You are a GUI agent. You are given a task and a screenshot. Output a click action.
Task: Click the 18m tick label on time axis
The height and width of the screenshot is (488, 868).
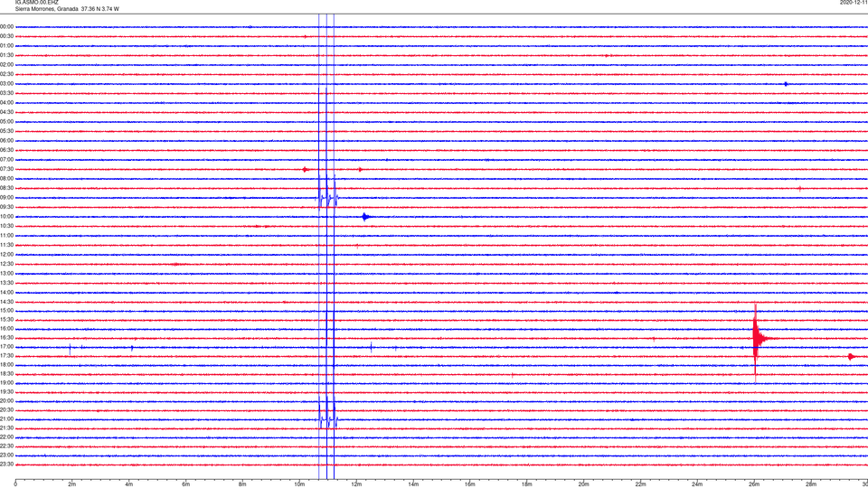point(527,484)
